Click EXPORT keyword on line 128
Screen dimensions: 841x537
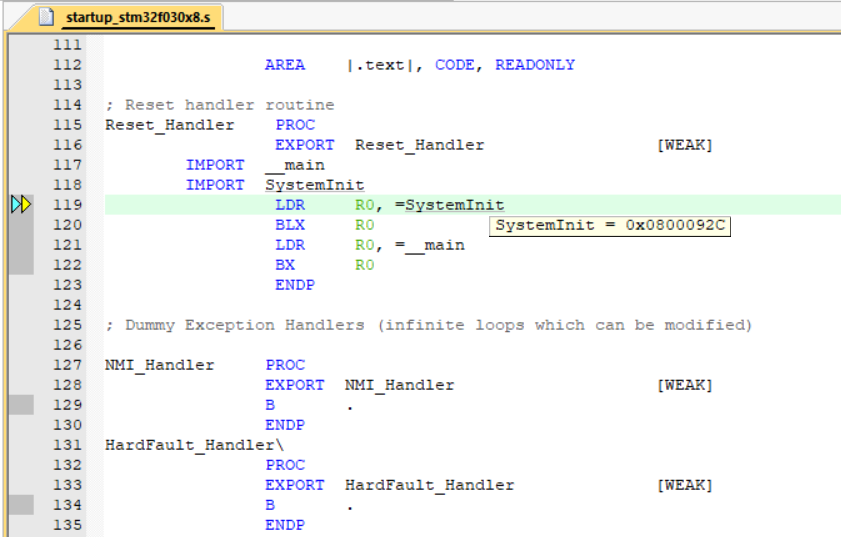294,385
